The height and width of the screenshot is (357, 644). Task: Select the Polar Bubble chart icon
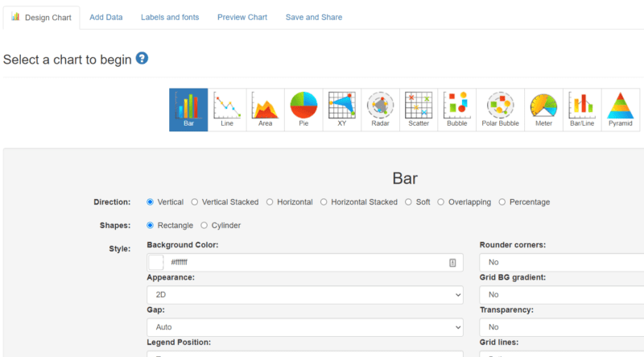pos(500,110)
